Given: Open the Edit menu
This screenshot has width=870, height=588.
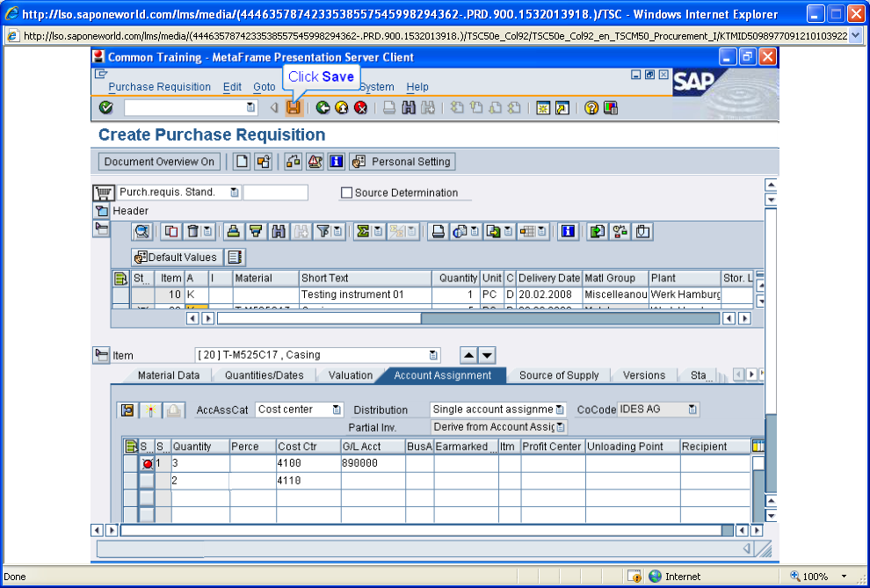Looking at the screenshot, I should pyautogui.click(x=232, y=86).
